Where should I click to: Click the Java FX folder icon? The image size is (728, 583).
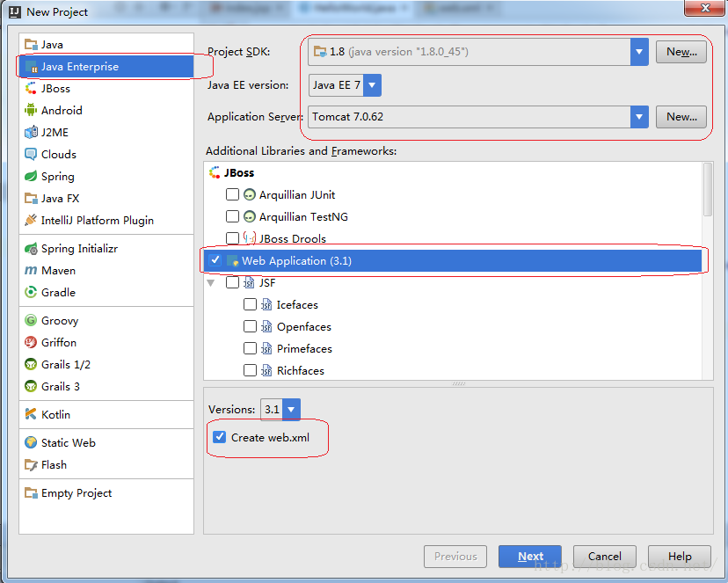(31, 198)
